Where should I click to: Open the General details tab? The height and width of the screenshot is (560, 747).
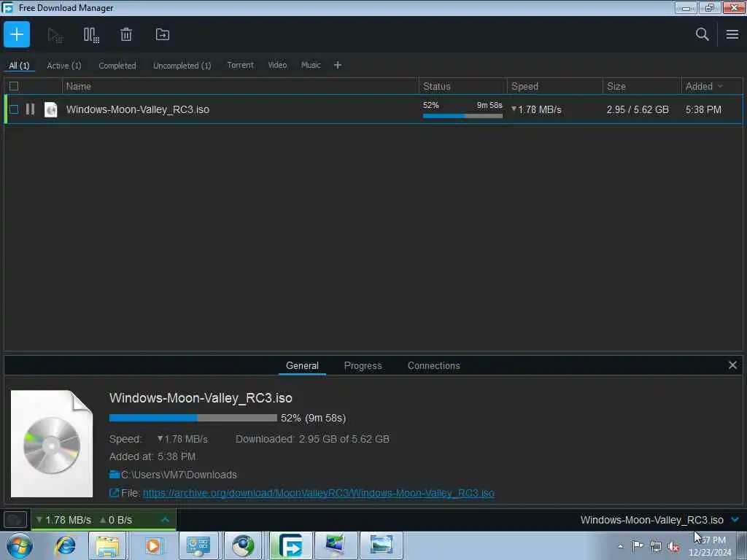[302, 366]
